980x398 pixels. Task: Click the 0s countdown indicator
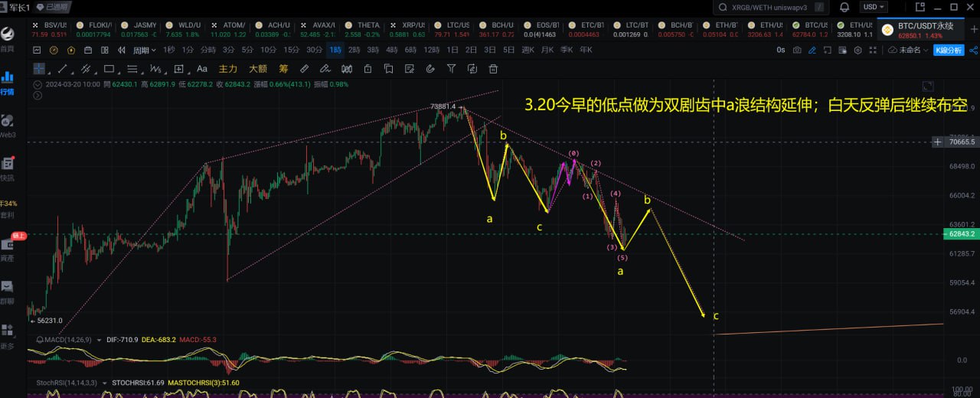point(781,50)
